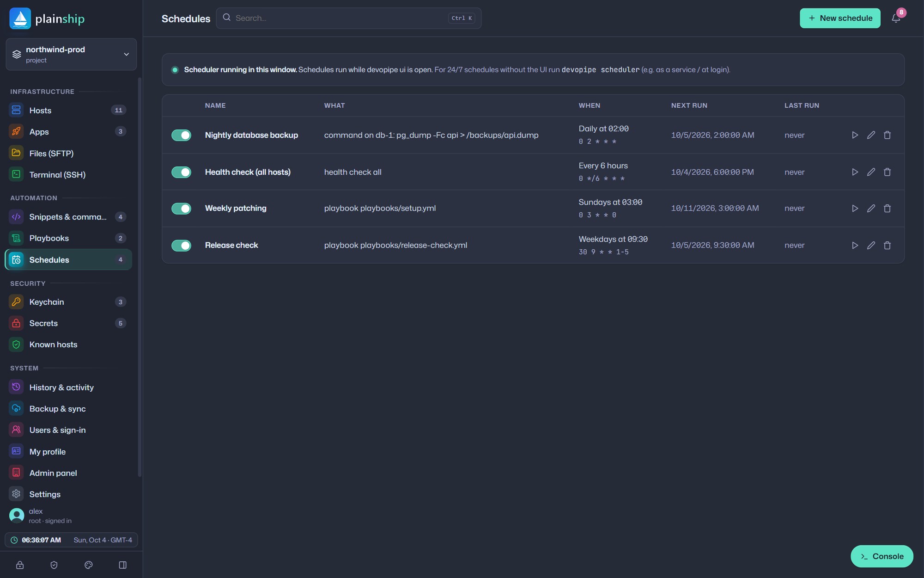
Task: Run the Release check schedule now
Action: 855,246
